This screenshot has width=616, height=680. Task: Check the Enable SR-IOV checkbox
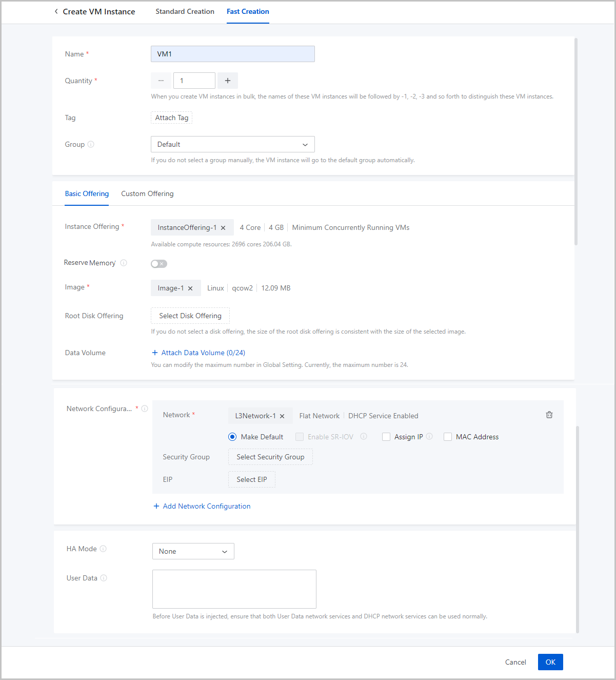point(300,437)
